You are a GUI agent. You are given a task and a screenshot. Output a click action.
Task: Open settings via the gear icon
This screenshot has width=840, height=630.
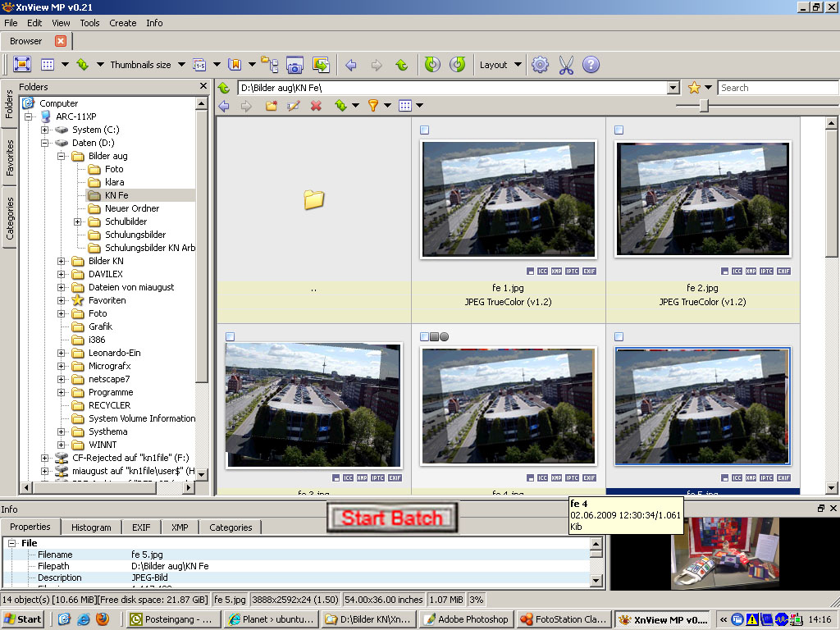(540, 65)
